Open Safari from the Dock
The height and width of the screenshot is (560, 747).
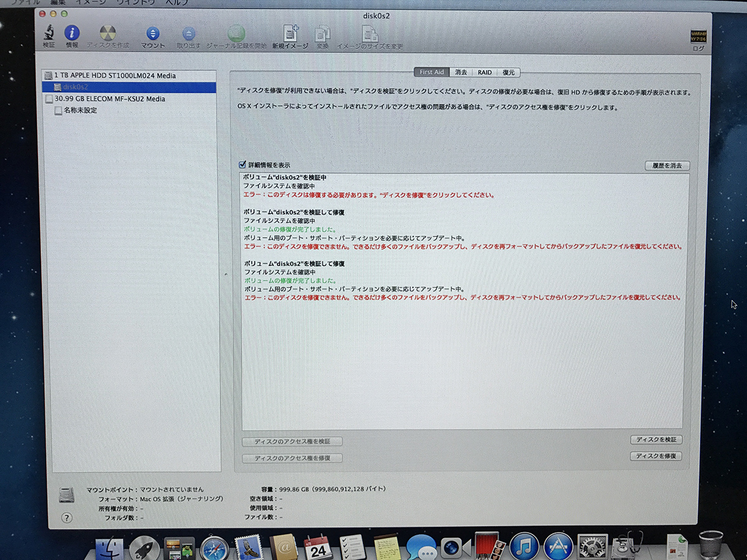pos(214,548)
